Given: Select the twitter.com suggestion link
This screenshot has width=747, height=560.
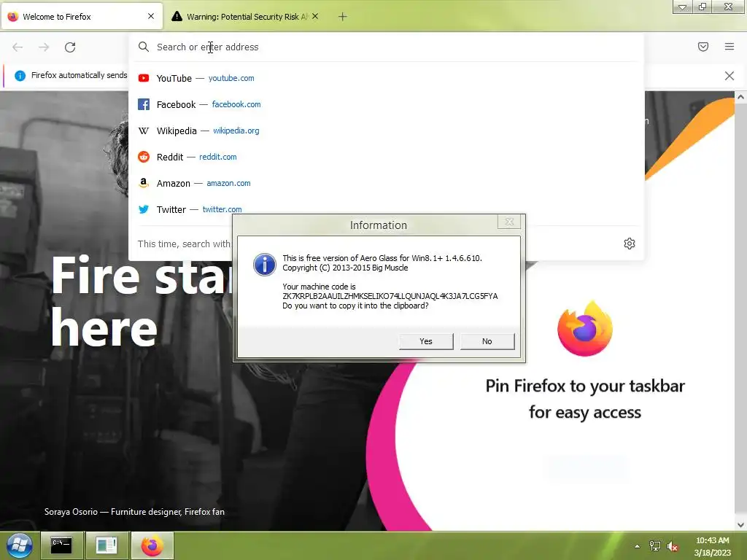Looking at the screenshot, I should (222, 209).
